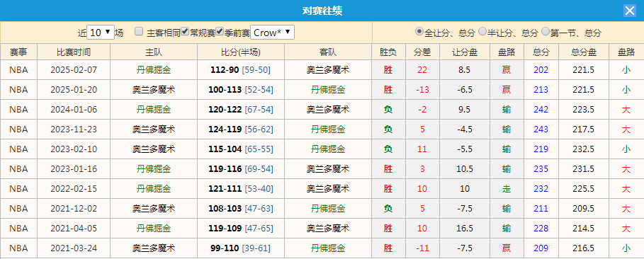Click halftime score [47-65]
The image size is (644, 259).
(259, 228)
